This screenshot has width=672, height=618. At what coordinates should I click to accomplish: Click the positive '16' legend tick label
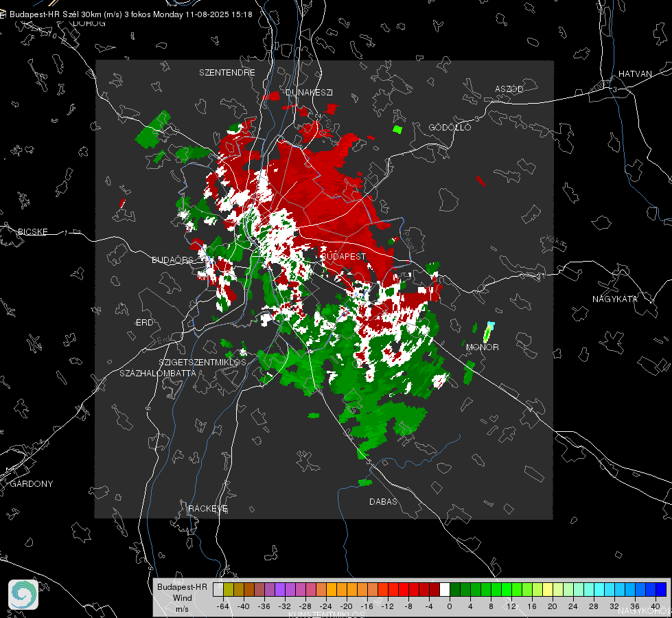click(x=532, y=606)
